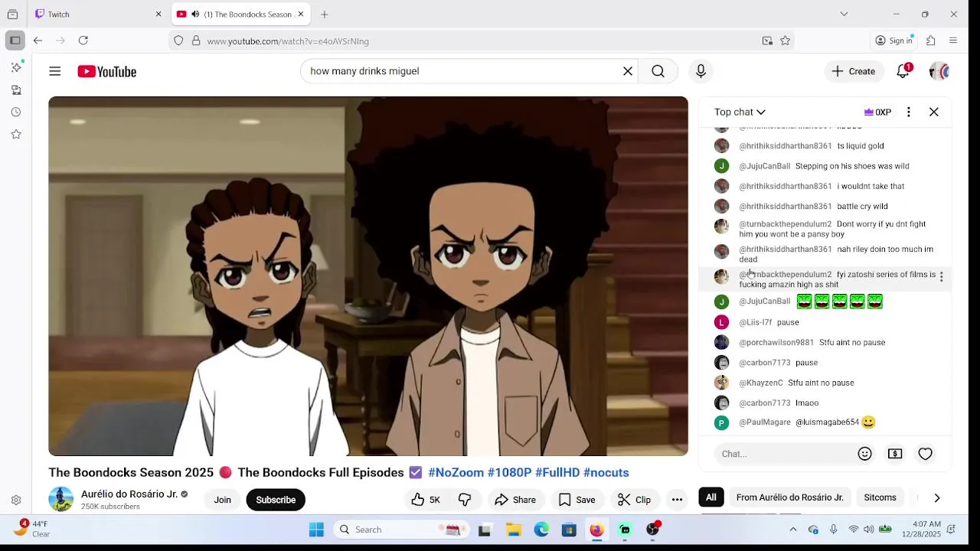The width and height of the screenshot is (980, 551).
Task: Open options on zatoshi chat message
Action: 942,276
